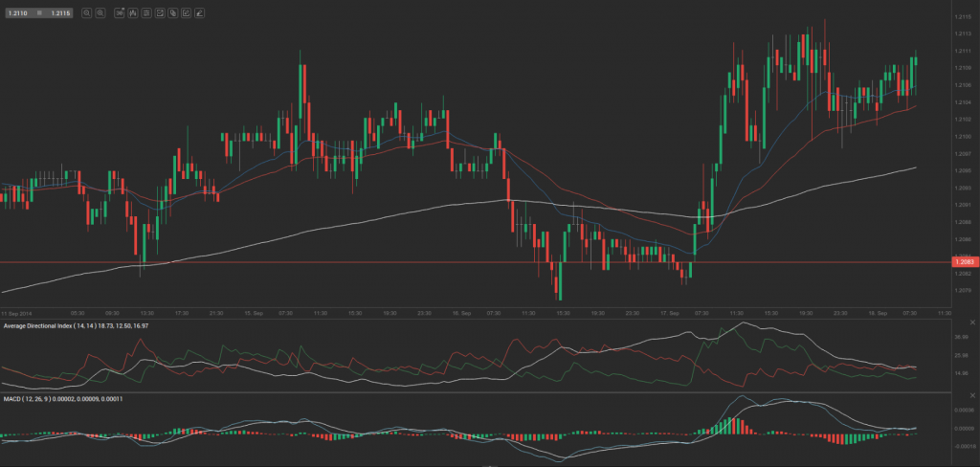This screenshot has height=467, width=980.
Task: Click the edit drawing pencil icon
Action: (187, 12)
